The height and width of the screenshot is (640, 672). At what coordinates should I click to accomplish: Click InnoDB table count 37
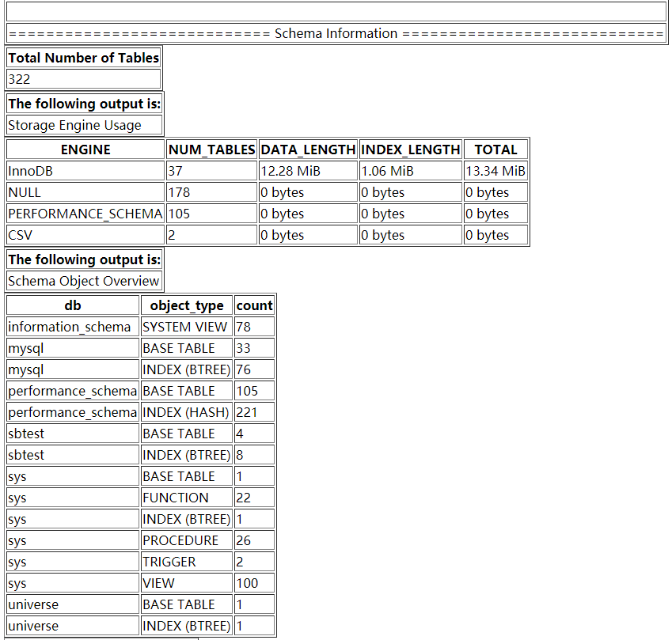[x=211, y=171]
